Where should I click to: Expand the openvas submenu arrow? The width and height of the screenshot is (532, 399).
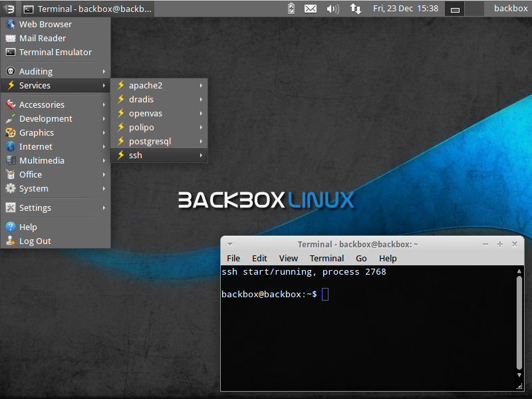[201, 113]
